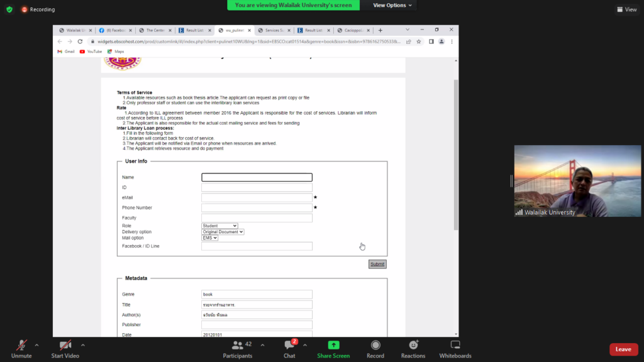Expand video options arrow beside Start Video

[82, 345]
